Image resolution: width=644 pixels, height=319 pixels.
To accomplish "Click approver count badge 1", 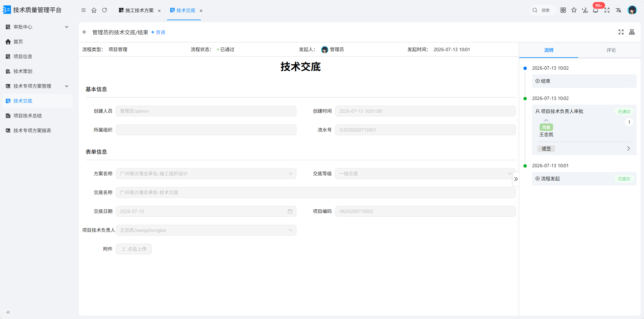I will tap(629, 122).
